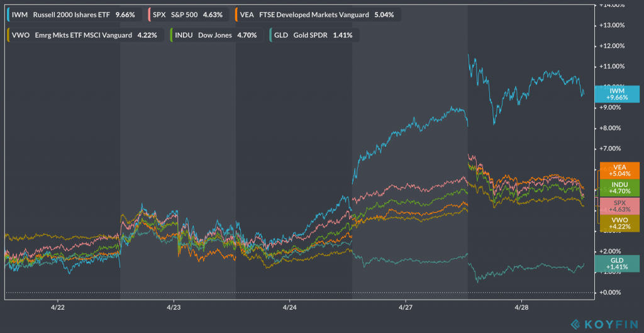Click the 4/27 date axis label
The height and width of the screenshot is (333, 644).
click(406, 308)
